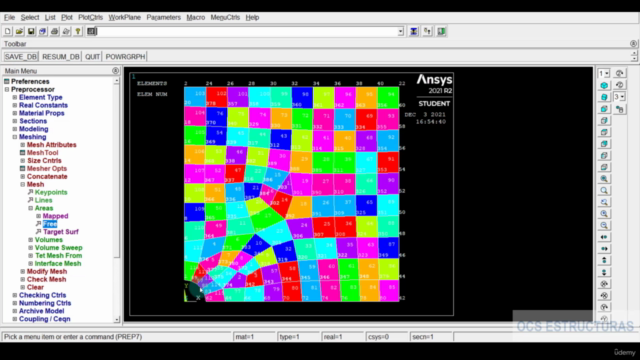Click the Open ANSYS File icon

click(19, 31)
